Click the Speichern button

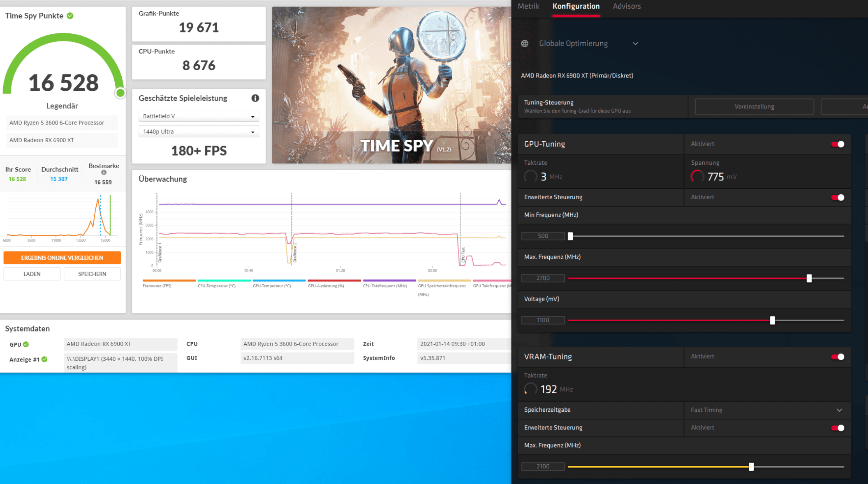click(92, 274)
